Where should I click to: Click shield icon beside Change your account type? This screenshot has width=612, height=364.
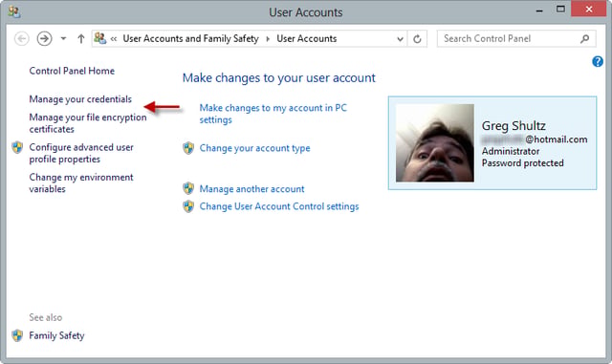click(x=188, y=148)
